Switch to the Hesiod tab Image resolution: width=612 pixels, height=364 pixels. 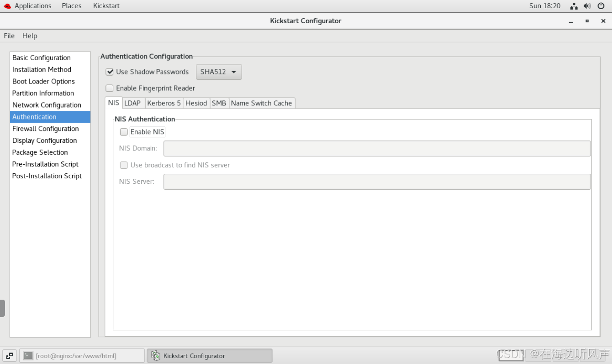(196, 103)
